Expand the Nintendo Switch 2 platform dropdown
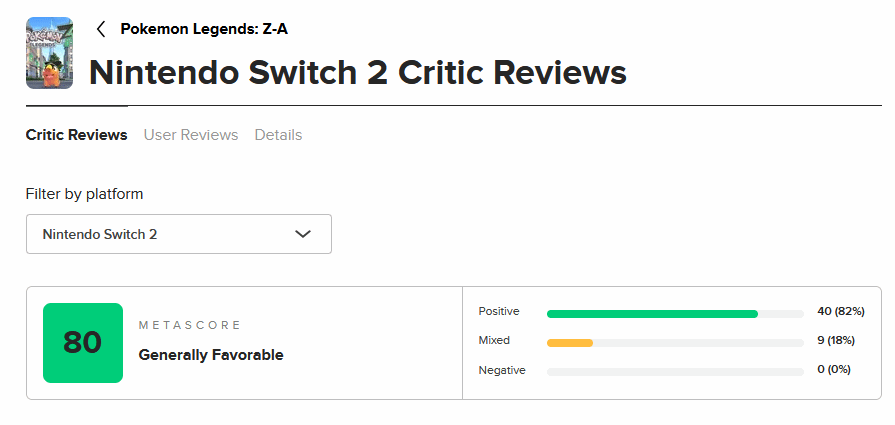This screenshot has width=895, height=425. click(178, 234)
